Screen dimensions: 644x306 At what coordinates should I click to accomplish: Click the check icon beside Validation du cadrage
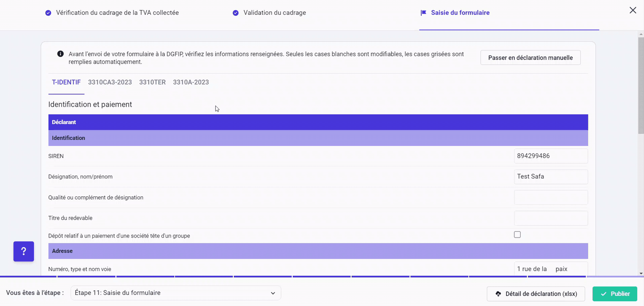point(236,13)
